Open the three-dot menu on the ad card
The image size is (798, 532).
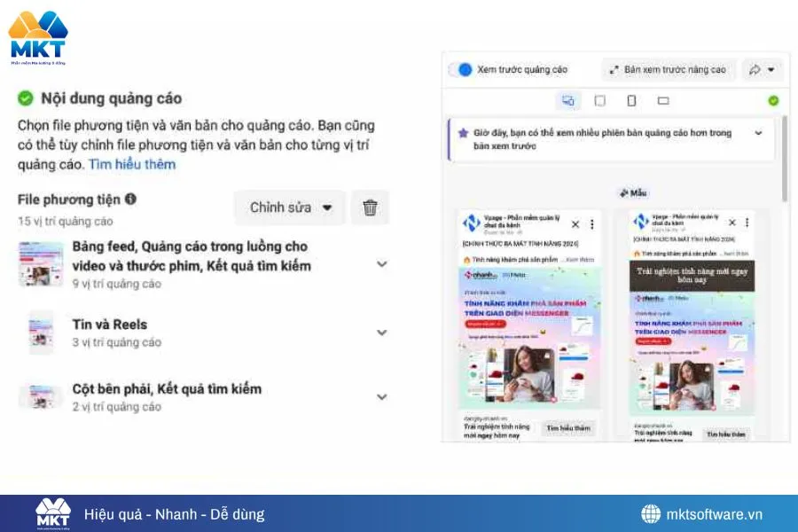coord(592,224)
